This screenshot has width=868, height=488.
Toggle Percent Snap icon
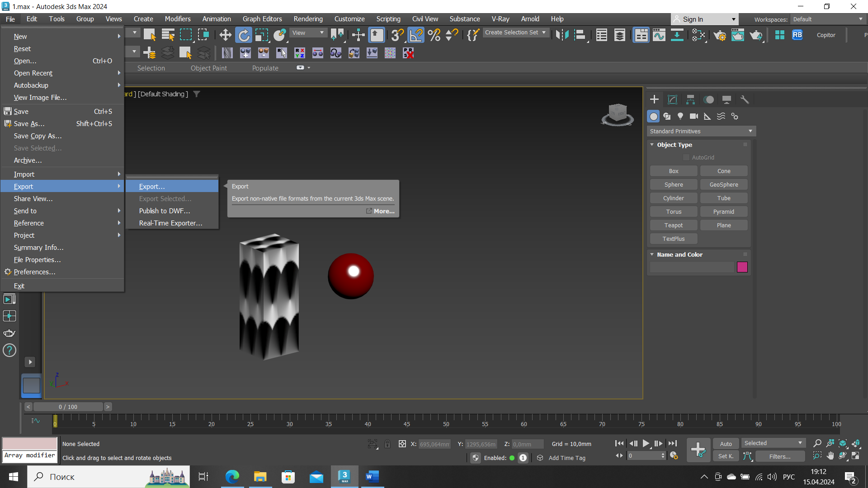[434, 35]
